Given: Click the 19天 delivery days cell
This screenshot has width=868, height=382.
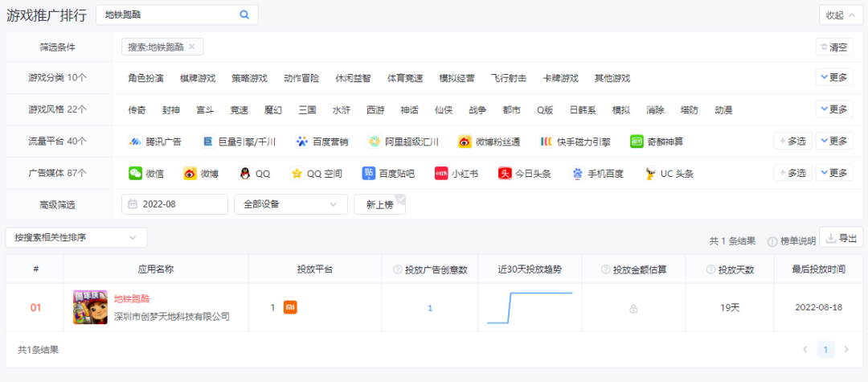Looking at the screenshot, I should click(730, 307).
